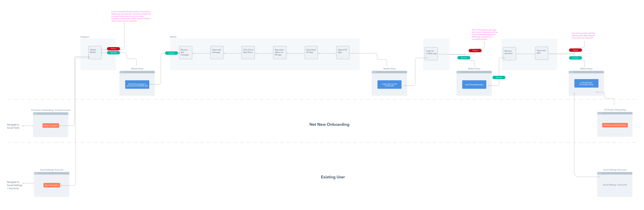Image resolution: width=644 pixels, height=210 pixels.
Task: Click Mobile Setup label above Send Test Notification window
Action: [x=474, y=69]
